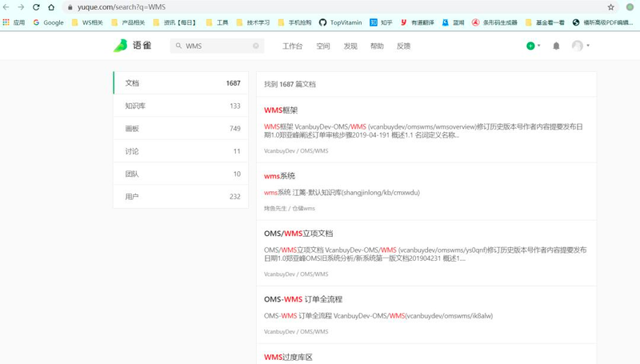Image resolution: width=640 pixels, height=364 pixels.
Task: Open the 知乎 bookmark
Action: [381, 22]
